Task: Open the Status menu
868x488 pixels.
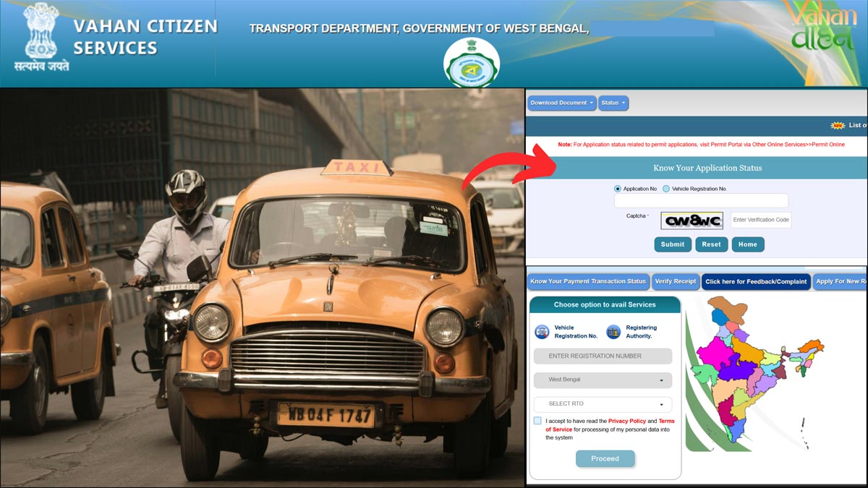Action: pos(613,103)
